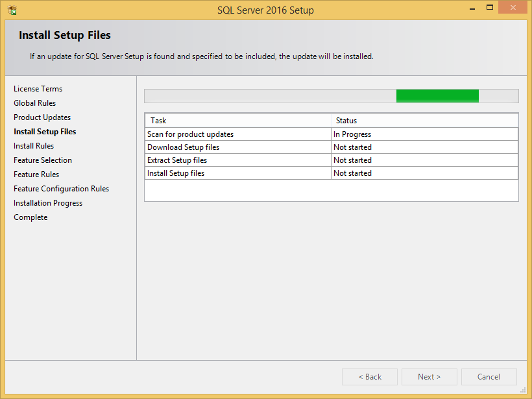
Task: Click the In Progress status cell
Action: [424, 134]
